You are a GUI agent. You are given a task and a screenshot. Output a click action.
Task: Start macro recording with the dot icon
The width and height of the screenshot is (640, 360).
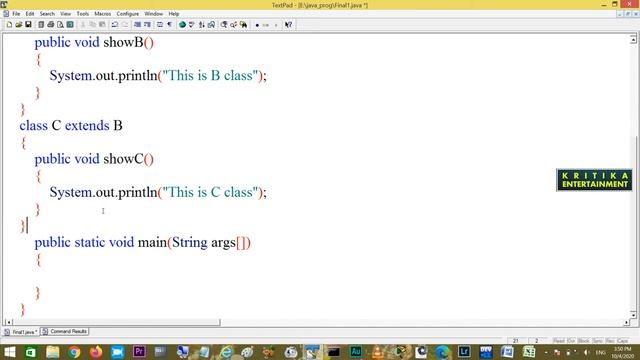tap(257, 25)
